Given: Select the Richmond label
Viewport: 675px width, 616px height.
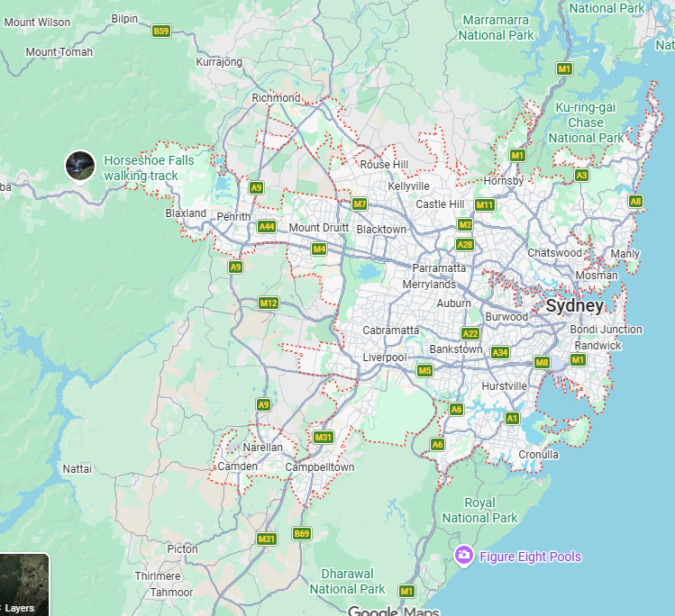Looking at the screenshot, I should [276, 98].
